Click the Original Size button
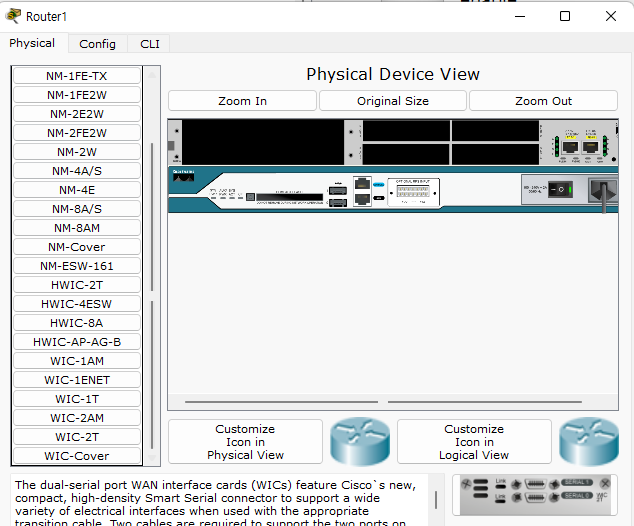This screenshot has width=634, height=526. pyautogui.click(x=393, y=101)
